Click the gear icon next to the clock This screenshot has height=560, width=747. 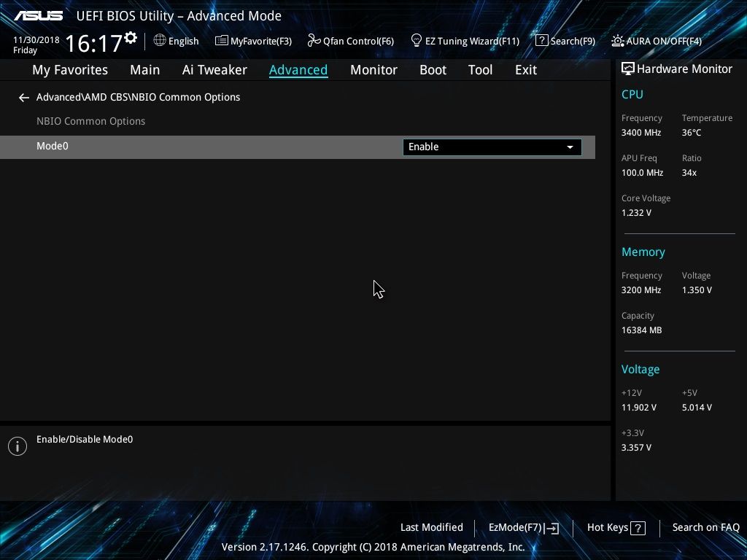[130, 38]
